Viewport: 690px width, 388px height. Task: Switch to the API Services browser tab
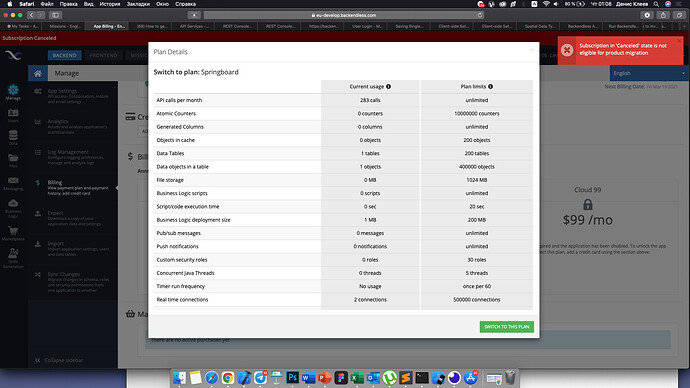coord(194,26)
